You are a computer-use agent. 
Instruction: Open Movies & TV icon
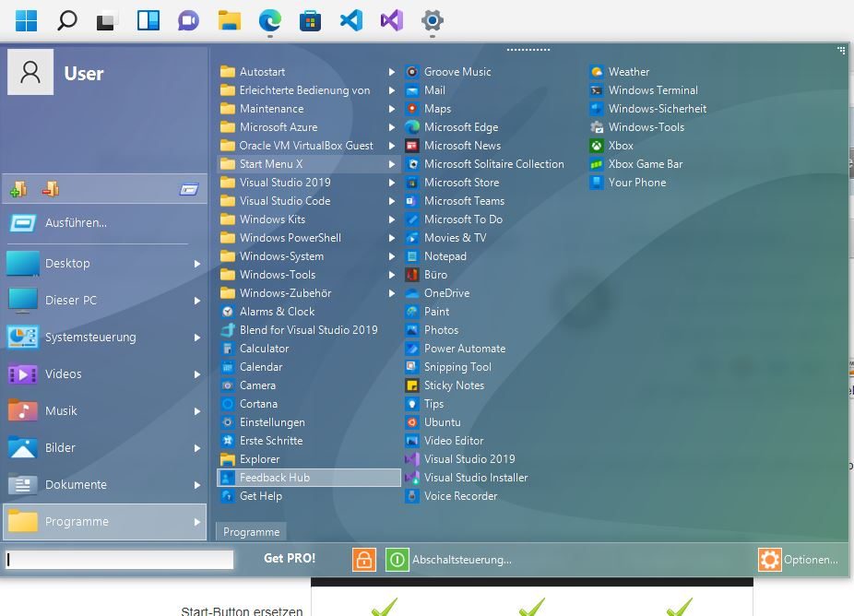[412, 238]
